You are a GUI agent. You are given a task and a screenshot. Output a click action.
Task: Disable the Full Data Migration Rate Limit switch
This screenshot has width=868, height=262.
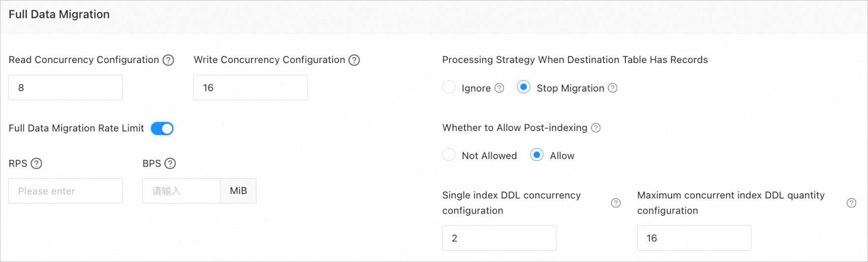tap(162, 129)
